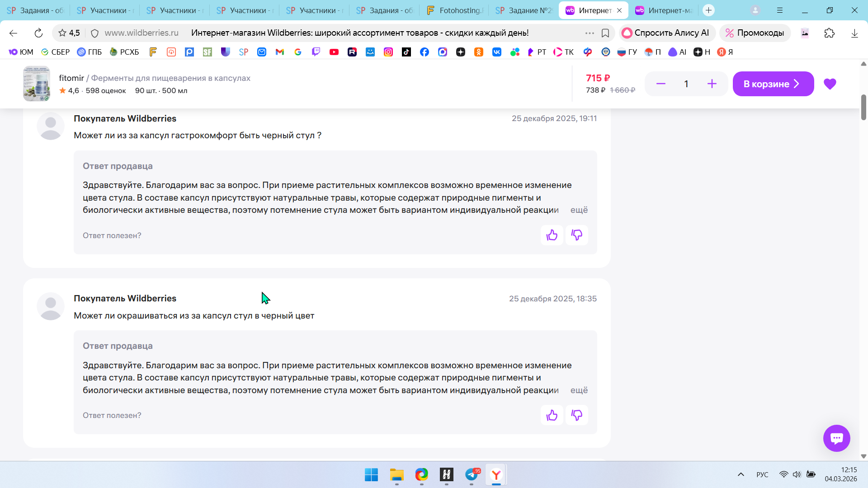The height and width of the screenshot is (488, 868).
Task: Click thumbs up on first seller answer
Action: (x=552, y=235)
